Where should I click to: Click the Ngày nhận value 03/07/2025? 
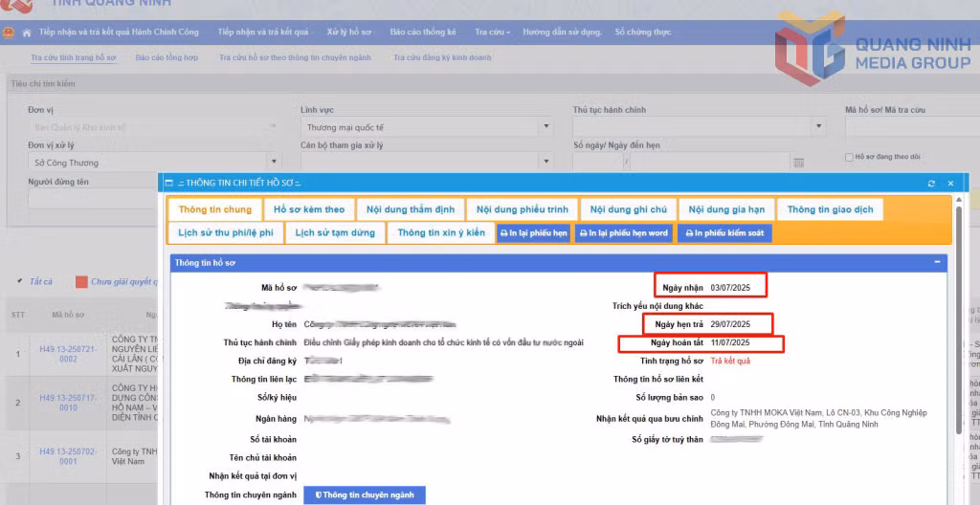[x=730, y=288]
